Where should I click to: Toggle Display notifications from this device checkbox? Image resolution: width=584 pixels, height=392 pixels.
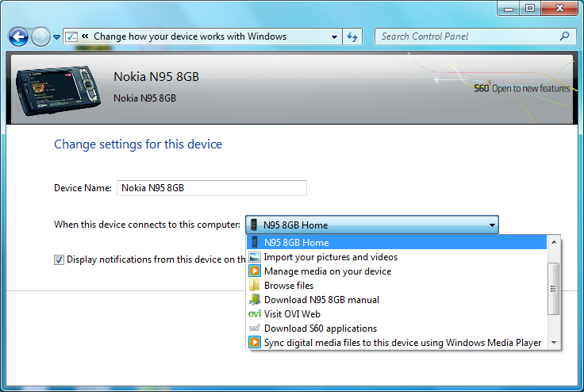[59, 259]
